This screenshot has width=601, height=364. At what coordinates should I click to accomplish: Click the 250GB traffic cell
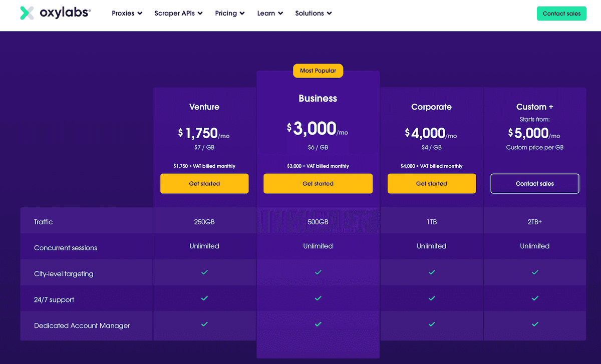204,221
